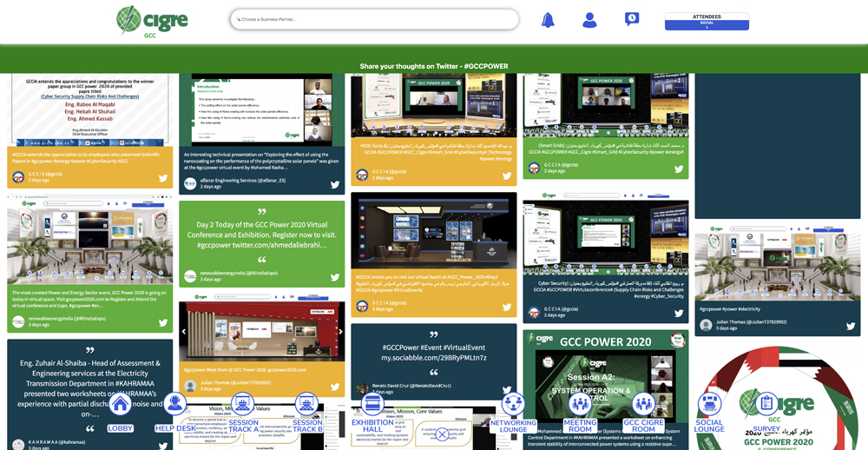This screenshot has width=868, height=450.
Task: Visit the Social Lounge
Action: pos(709,404)
